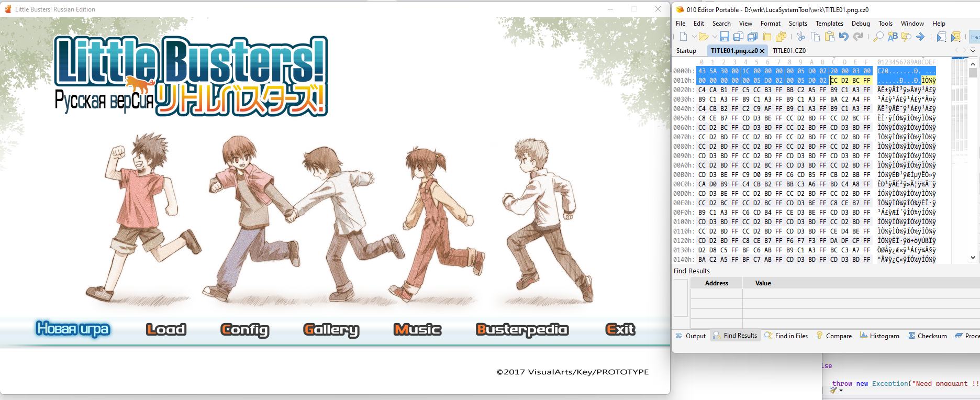Click the hex row address 0020h
Viewport: 980px width, 400px height.
point(684,90)
